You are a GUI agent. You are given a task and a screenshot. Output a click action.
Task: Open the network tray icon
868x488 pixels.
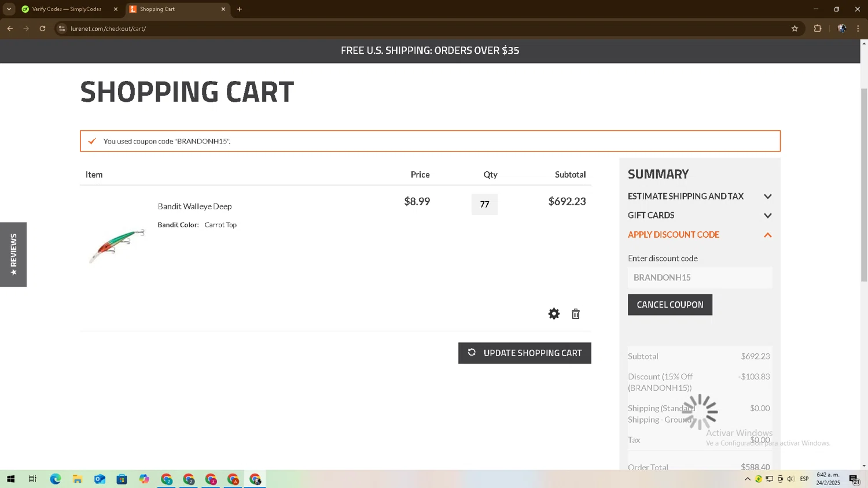(770, 479)
